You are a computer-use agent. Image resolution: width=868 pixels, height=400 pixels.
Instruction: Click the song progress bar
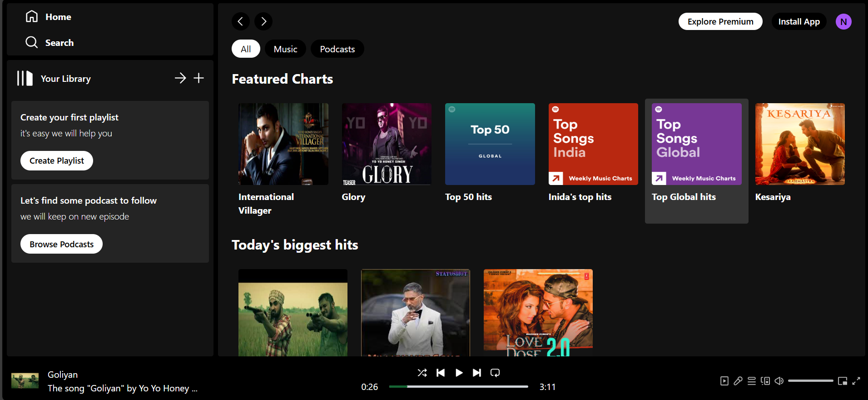[x=458, y=387]
